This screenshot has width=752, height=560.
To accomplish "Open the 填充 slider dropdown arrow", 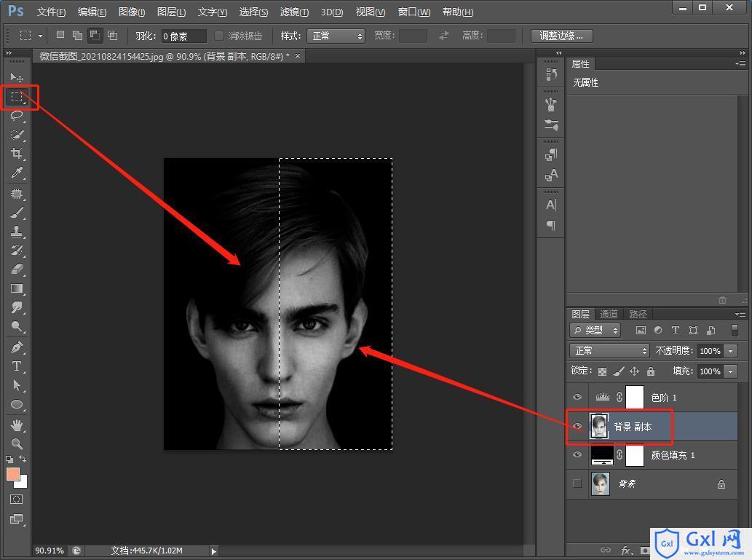I will 731,371.
